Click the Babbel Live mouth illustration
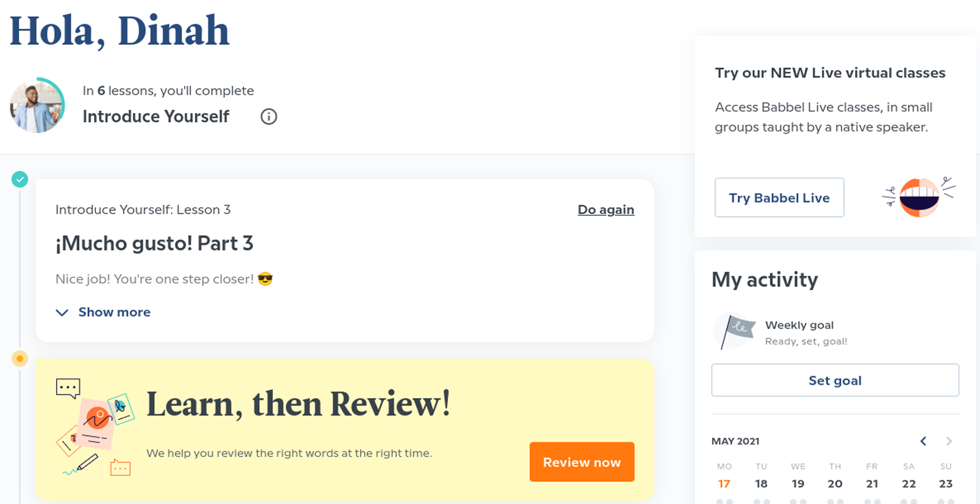The width and height of the screenshot is (980, 504). click(919, 197)
